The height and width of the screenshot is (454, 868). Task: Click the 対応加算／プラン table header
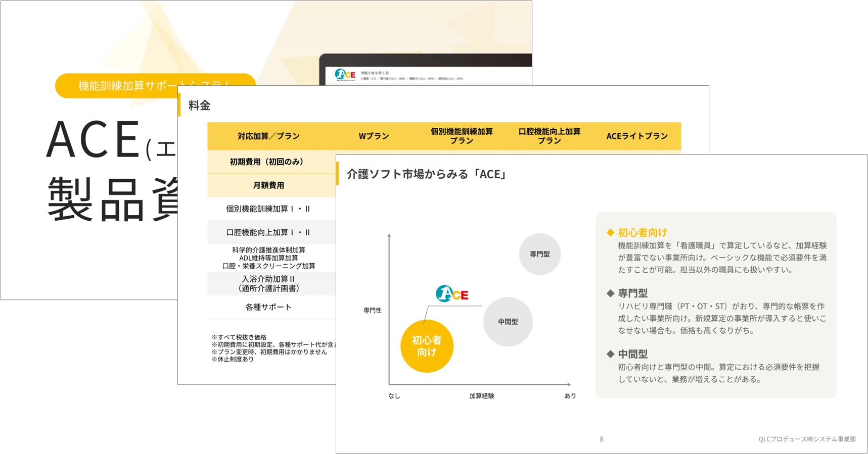[x=268, y=136]
